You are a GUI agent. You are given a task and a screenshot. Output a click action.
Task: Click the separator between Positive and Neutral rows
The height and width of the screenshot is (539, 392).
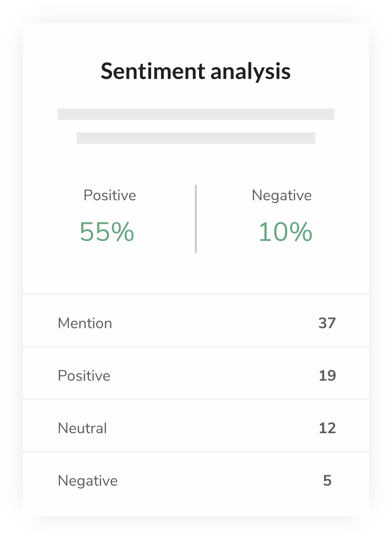pyautogui.click(x=196, y=399)
